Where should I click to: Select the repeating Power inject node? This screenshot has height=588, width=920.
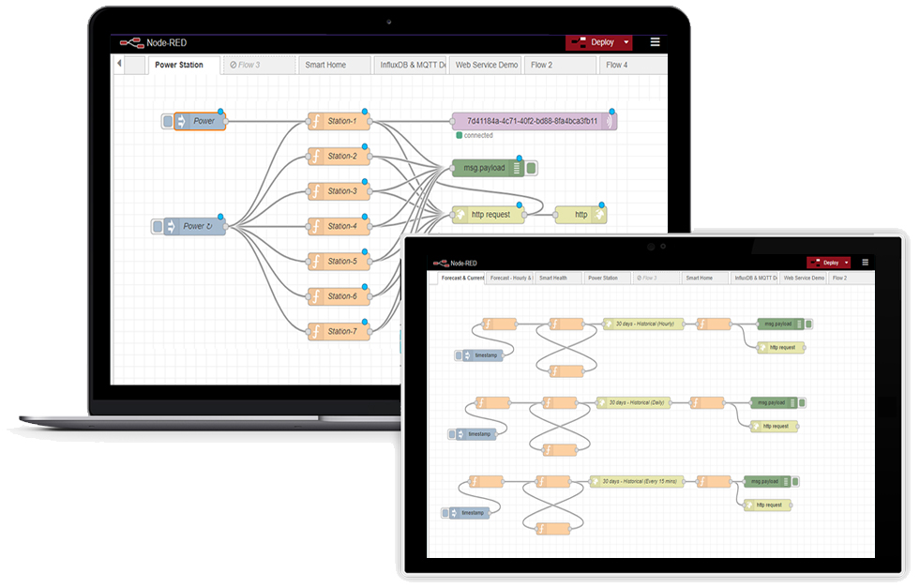point(195,227)
